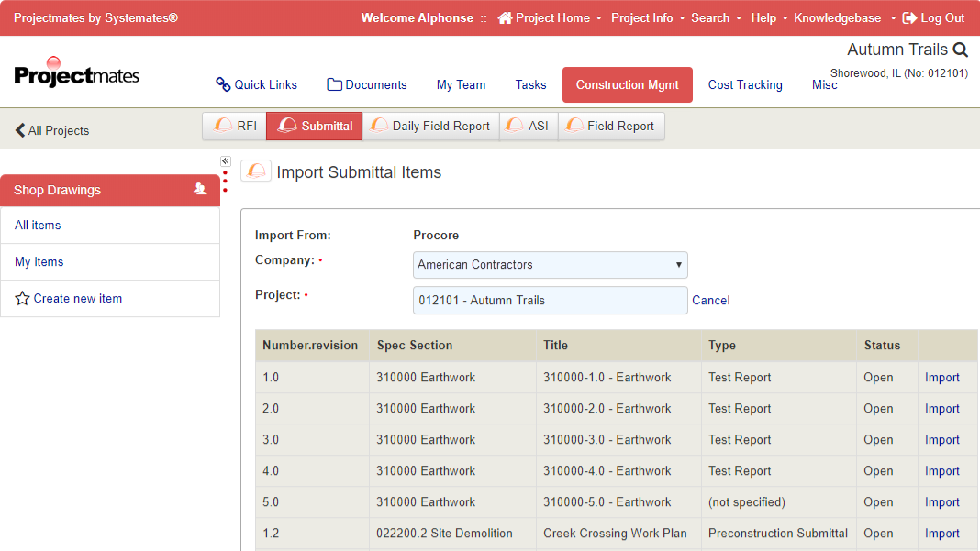Open the Daily Field Report tab
The width and height of the screenshot is (980, 551).
[x=430, y=127]
